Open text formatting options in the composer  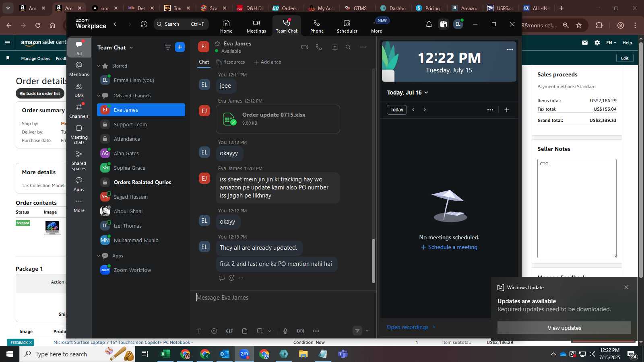199,331
